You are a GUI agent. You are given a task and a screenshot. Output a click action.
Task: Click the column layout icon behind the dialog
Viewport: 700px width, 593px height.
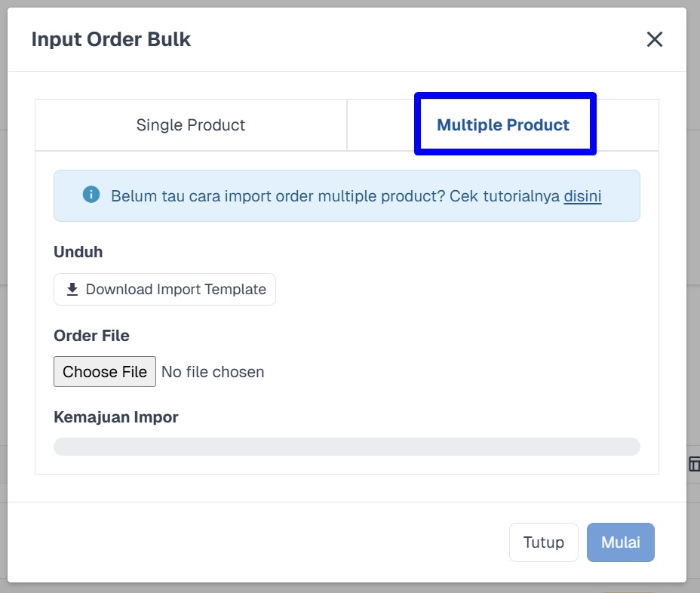694,464
